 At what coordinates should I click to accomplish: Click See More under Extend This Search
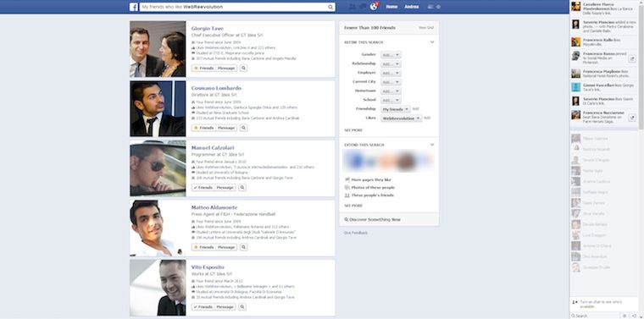[x=353, y=206]
